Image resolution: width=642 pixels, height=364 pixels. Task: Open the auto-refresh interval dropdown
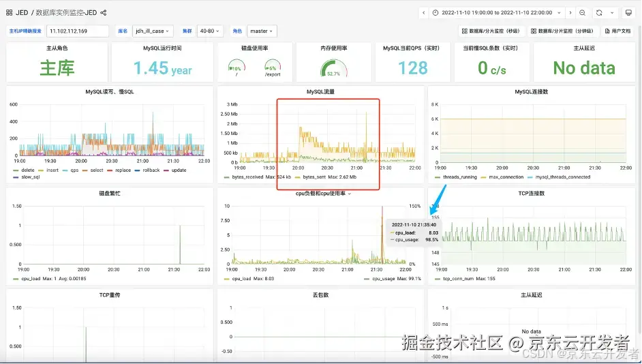(x=612, y=13)
